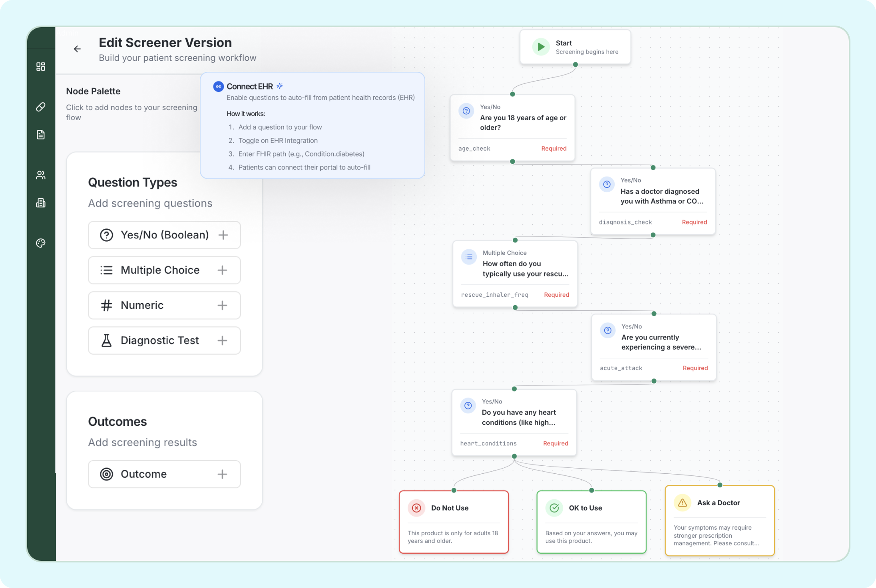Viewport: 876px width, 588px height.
Task: Toggle Required on the heart_conditions question
Action: pyautogui.click(x=555, y=443)
